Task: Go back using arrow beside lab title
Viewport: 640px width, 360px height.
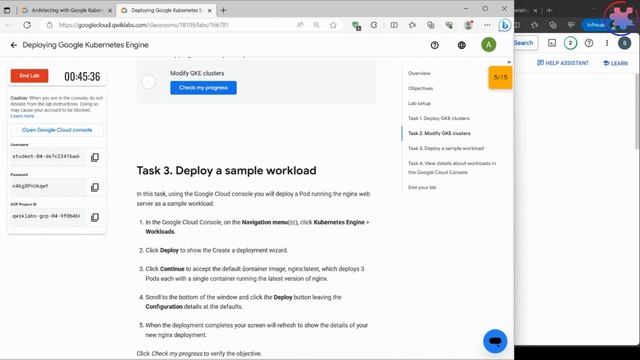Action: (x=14, y=45)
